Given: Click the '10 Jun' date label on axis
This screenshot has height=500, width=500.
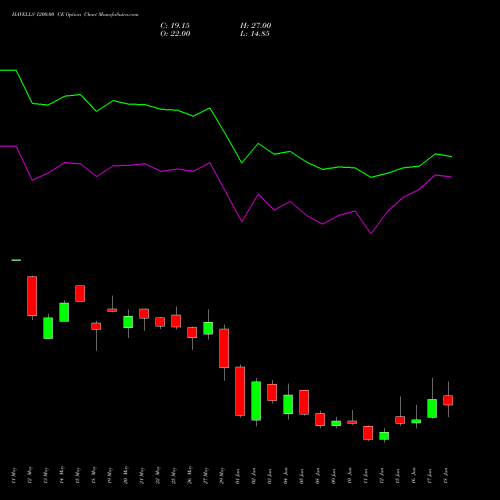Looking at the screenshot, I should pyautogui.click(x=350, y=476).
